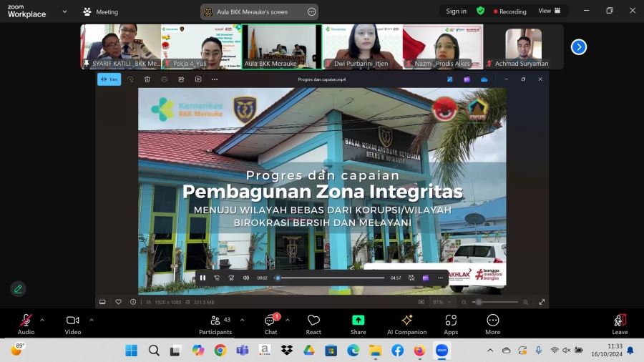Unmute the microphone Audio button
Screen dimensions: 644x362
coord(26,323)
